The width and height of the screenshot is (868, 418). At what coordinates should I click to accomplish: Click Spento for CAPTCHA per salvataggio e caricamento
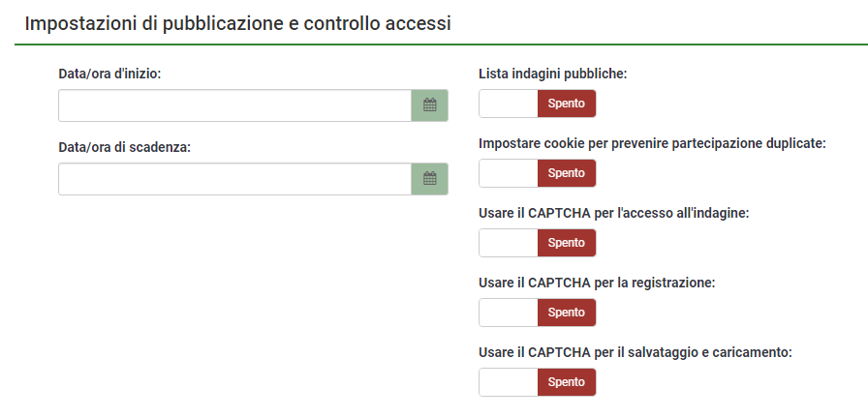[567, 382]
